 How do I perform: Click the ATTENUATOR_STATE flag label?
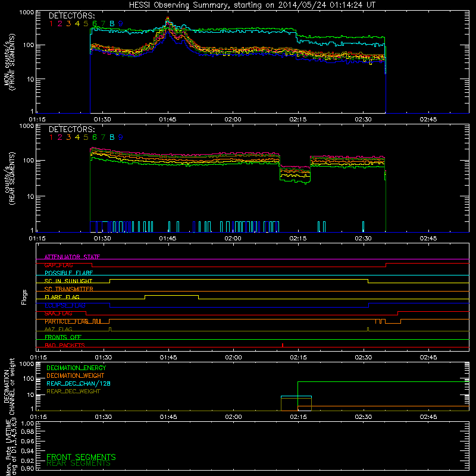coord(72,257)
